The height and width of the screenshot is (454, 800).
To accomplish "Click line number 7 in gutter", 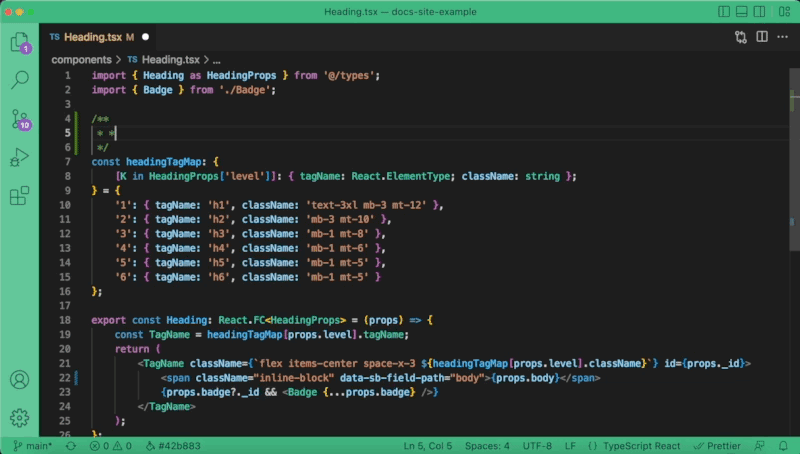I will pos(67,162).
